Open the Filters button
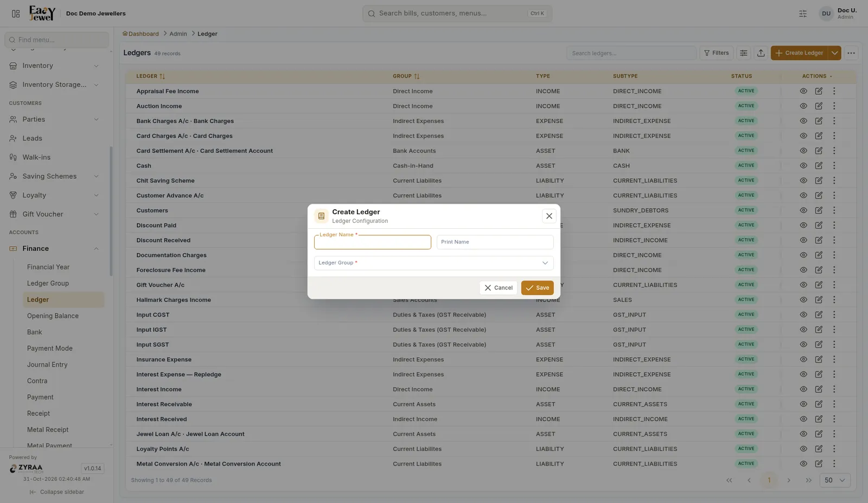 (717, 53)
